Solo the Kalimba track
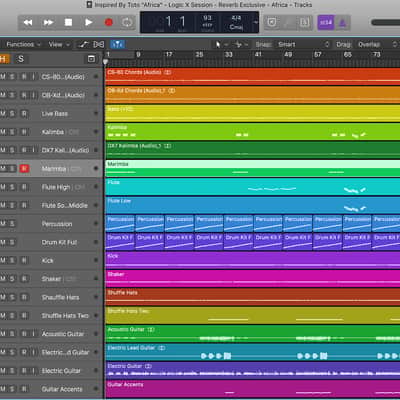Viewport: 400px width, 400px height. 12,132
